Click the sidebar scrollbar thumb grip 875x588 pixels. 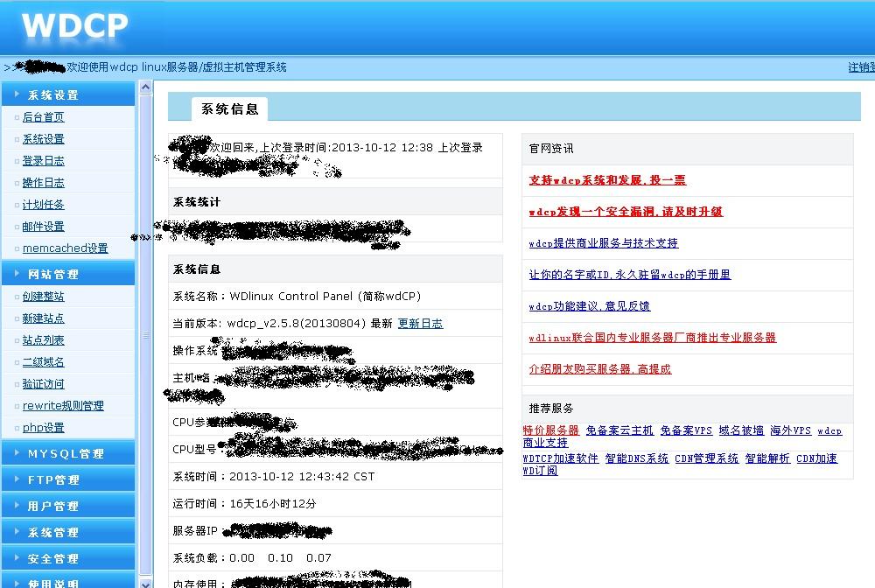(145, 335)
